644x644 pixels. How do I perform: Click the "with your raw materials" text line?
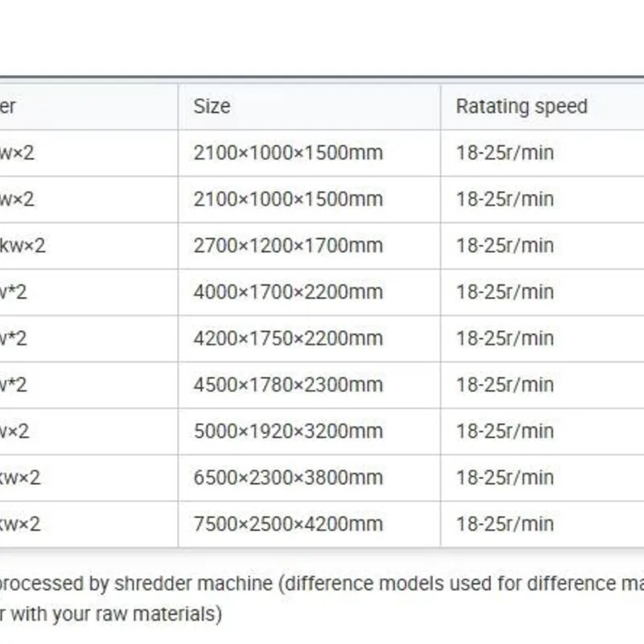pos(111,614)
